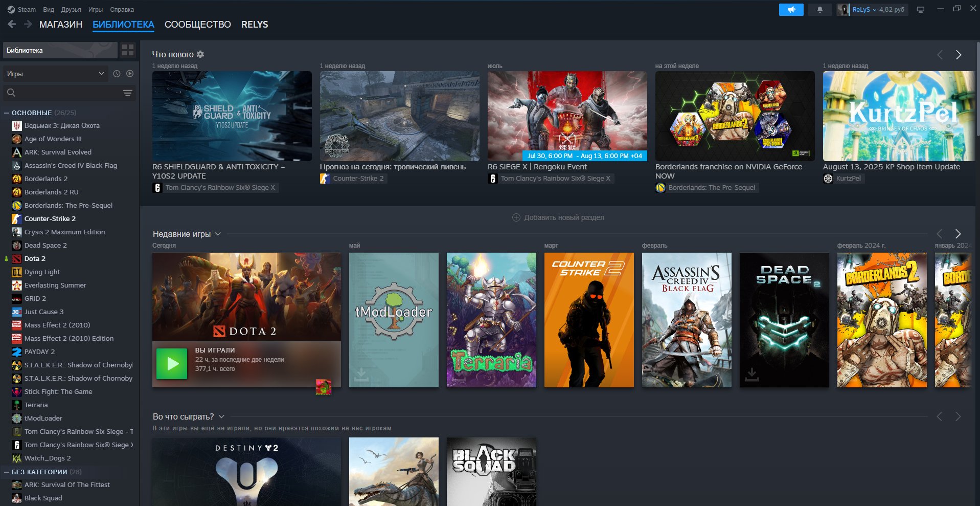The height and width of the screenshot is (506, 980).
Task: Click KurtzPel game icon under news
Action: click(x=828, y=179)
